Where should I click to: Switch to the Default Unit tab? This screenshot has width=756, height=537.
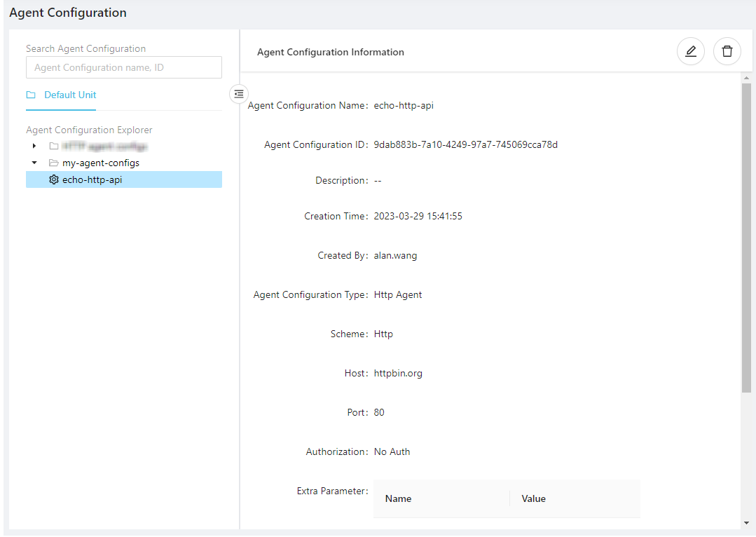click(70, 95)
